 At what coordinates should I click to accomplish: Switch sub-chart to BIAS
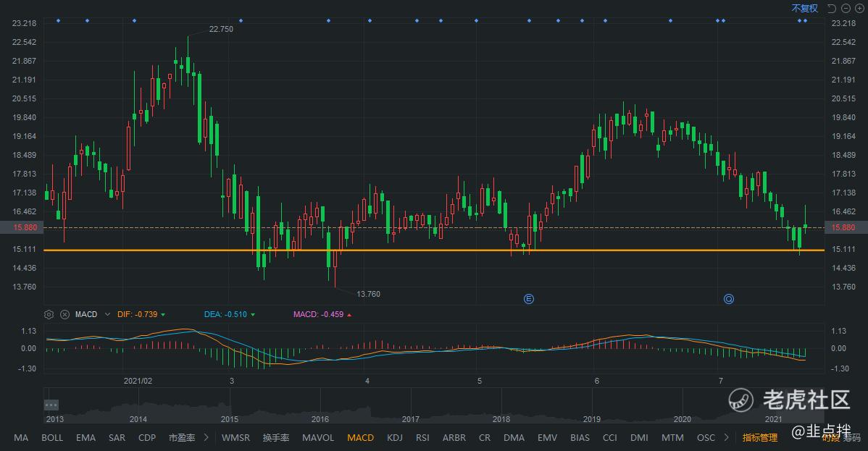580,438
